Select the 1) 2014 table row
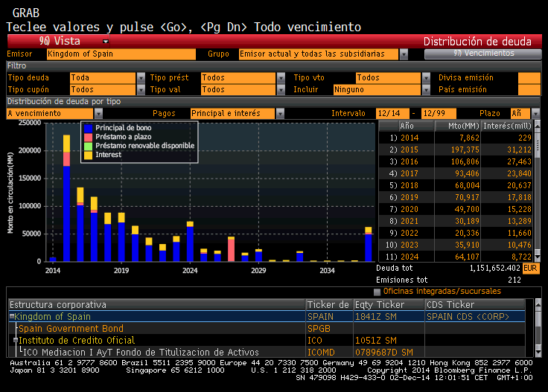548x392 pixels. click(x=456, y=138)
